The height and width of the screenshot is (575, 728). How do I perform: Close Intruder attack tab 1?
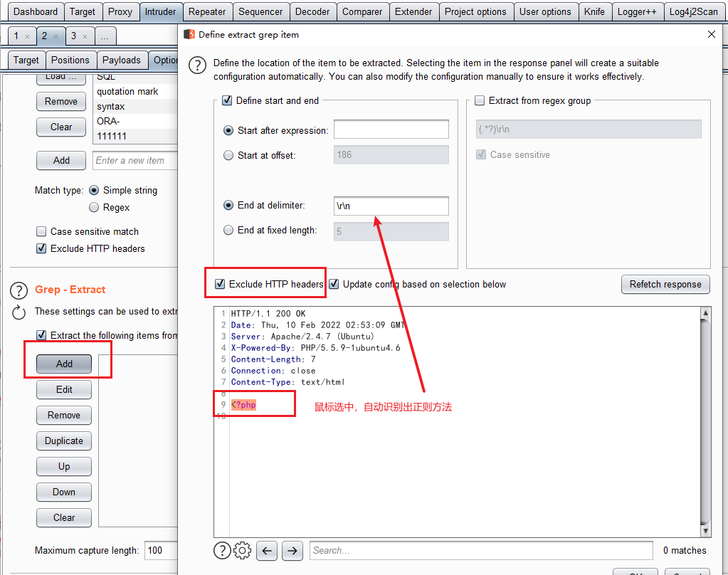(27, 36)
